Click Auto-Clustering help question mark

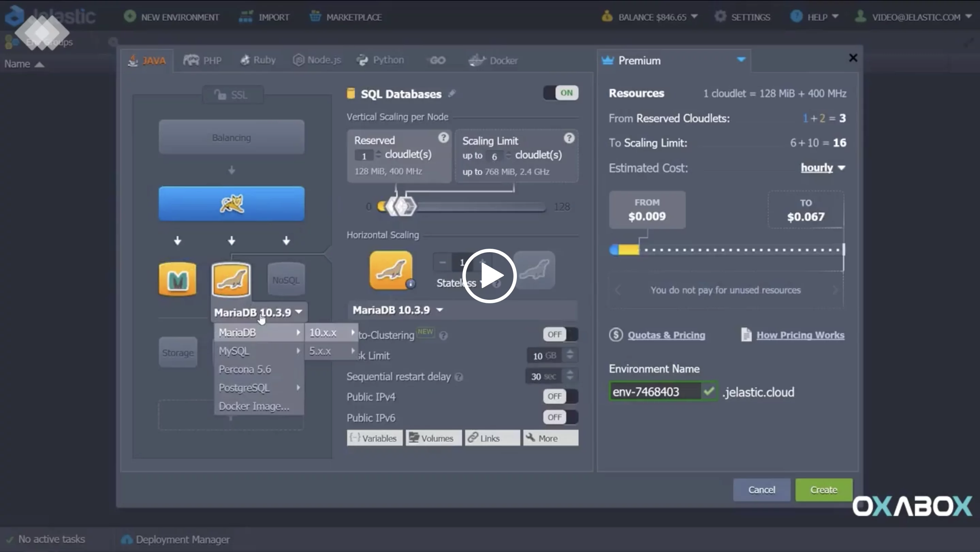[443, 336]
